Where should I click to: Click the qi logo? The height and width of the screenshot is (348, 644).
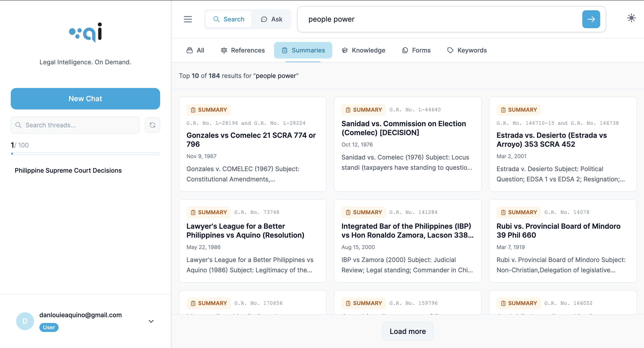click(85, 32)
